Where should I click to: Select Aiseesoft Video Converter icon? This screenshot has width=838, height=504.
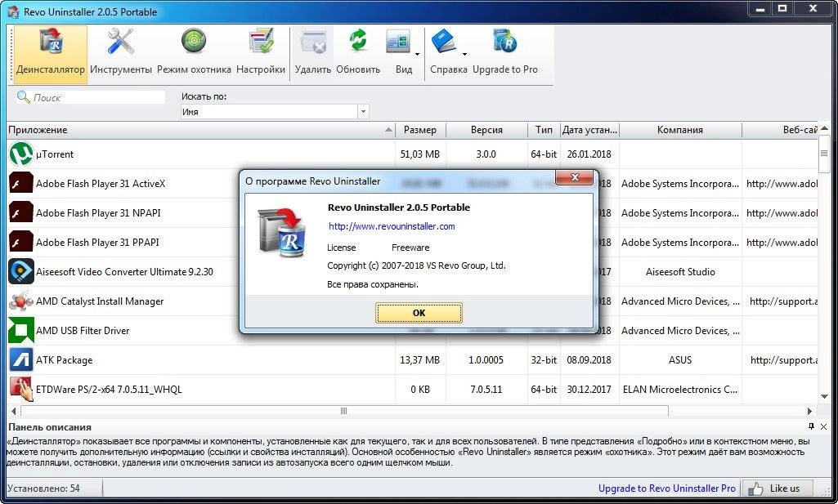(21, 272)
